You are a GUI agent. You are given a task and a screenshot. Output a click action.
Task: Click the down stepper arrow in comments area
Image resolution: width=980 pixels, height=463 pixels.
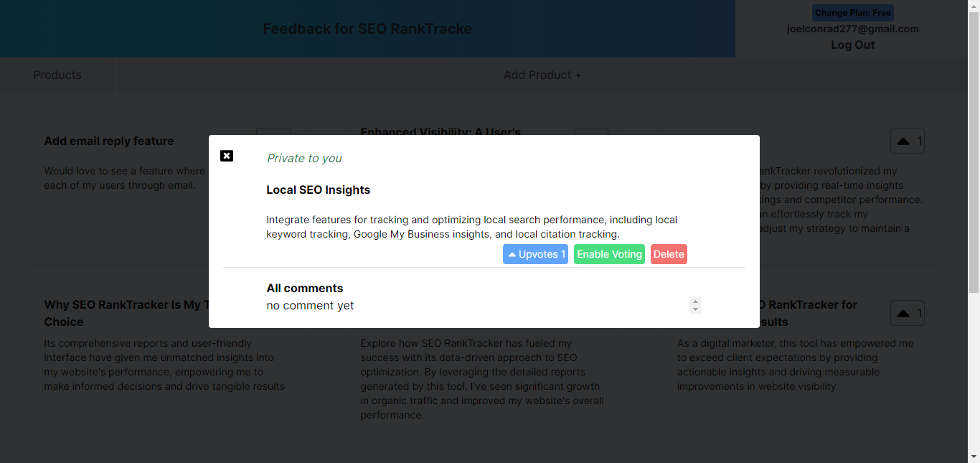click(x=695, y=309)
